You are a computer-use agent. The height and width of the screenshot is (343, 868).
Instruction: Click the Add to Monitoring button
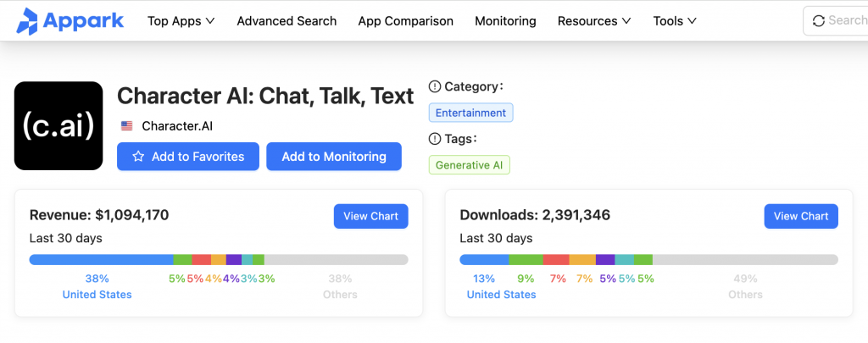coord(334,157)
